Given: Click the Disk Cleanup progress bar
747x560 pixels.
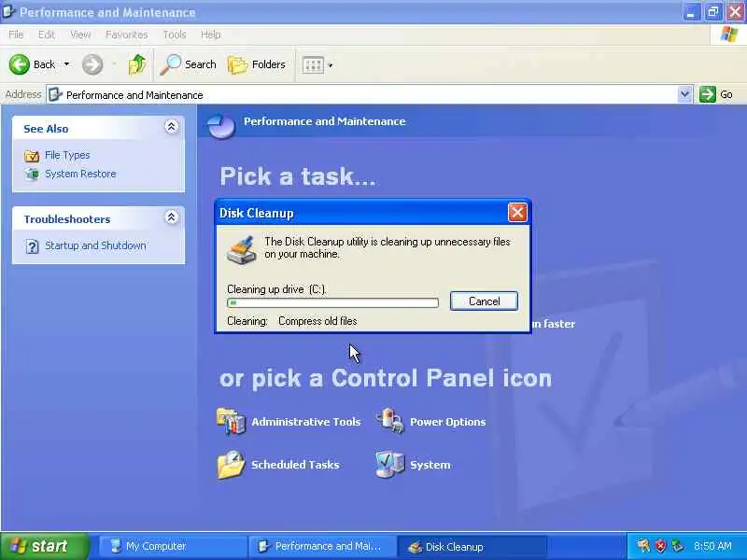Looking at the screenshot, I should 332,302.
